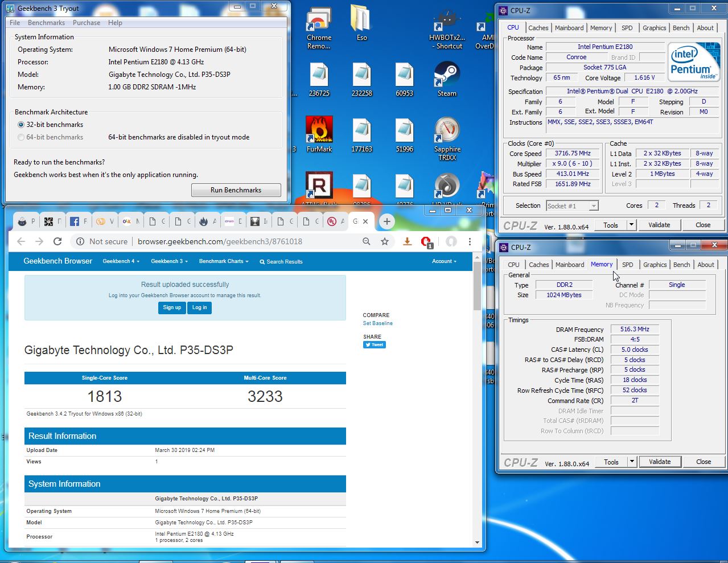Reload the Geekbench result page

[57, 241]
